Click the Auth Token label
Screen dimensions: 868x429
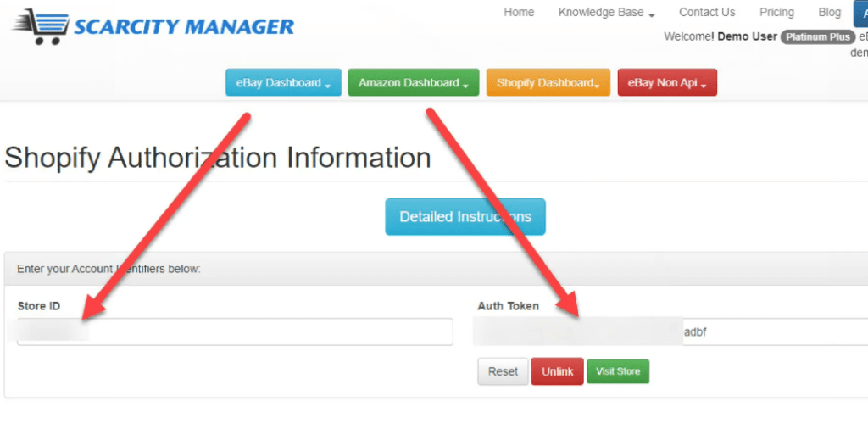(509, 306)
